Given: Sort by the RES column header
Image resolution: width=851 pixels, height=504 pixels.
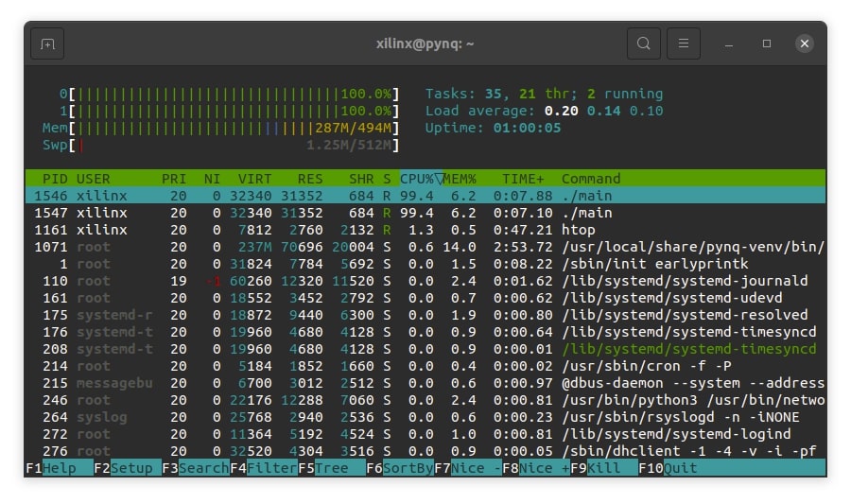Looking at the screenshot, I should coord(310,179).
